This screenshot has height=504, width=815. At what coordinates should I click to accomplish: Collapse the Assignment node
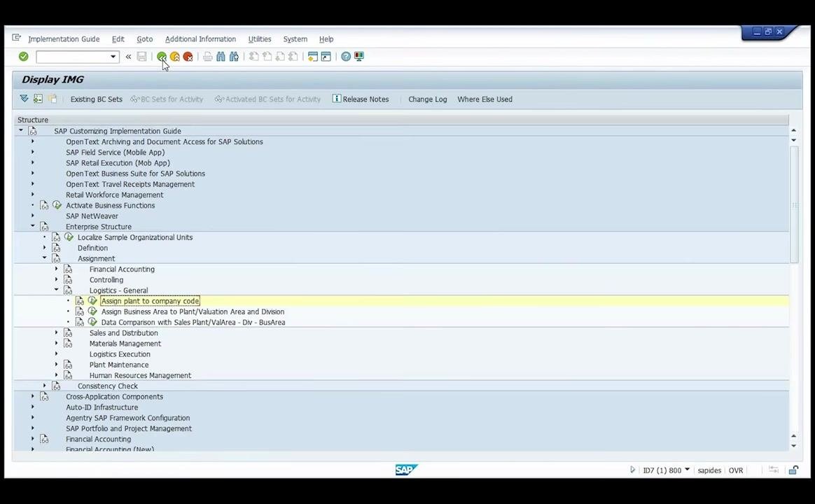tap(44, 258)
